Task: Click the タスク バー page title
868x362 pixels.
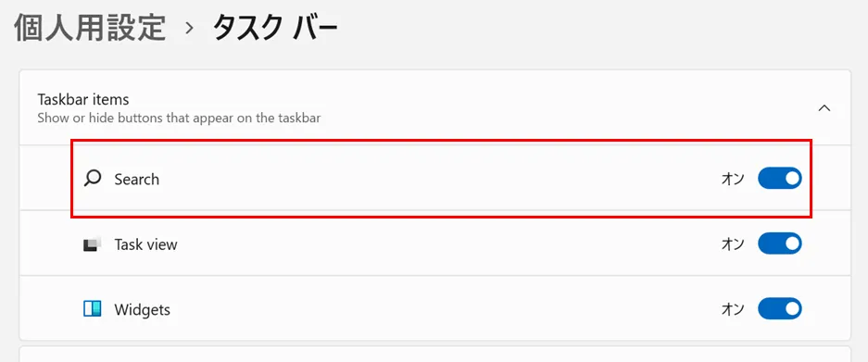Action: tap(274, 29)
